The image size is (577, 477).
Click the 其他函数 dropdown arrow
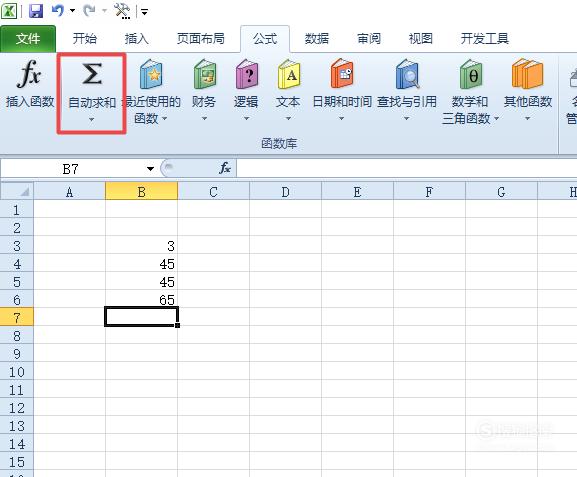[x=527, y=119]
